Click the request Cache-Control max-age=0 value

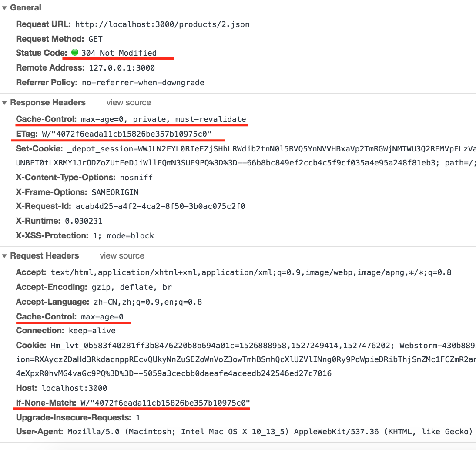102,317
